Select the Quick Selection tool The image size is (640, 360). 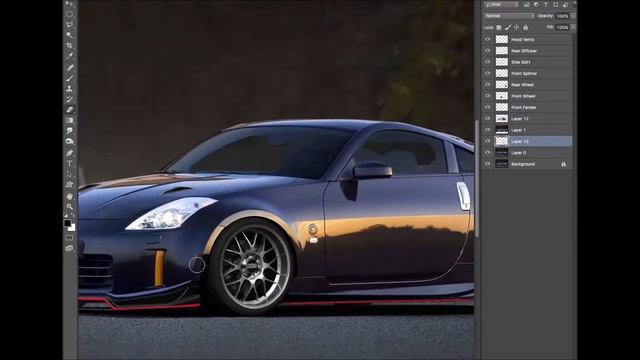(x=70, y=35)
